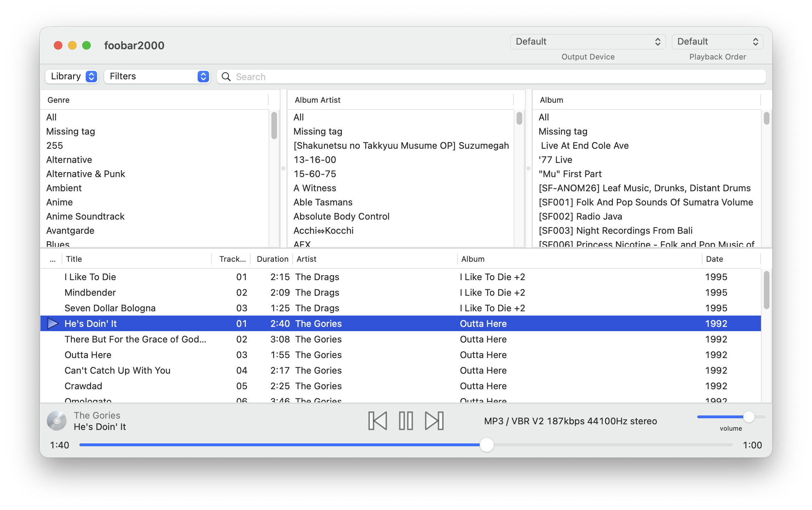Adjust the volume slider knob
The height and width of the screenshot is (510, 812).
(749, 416)
